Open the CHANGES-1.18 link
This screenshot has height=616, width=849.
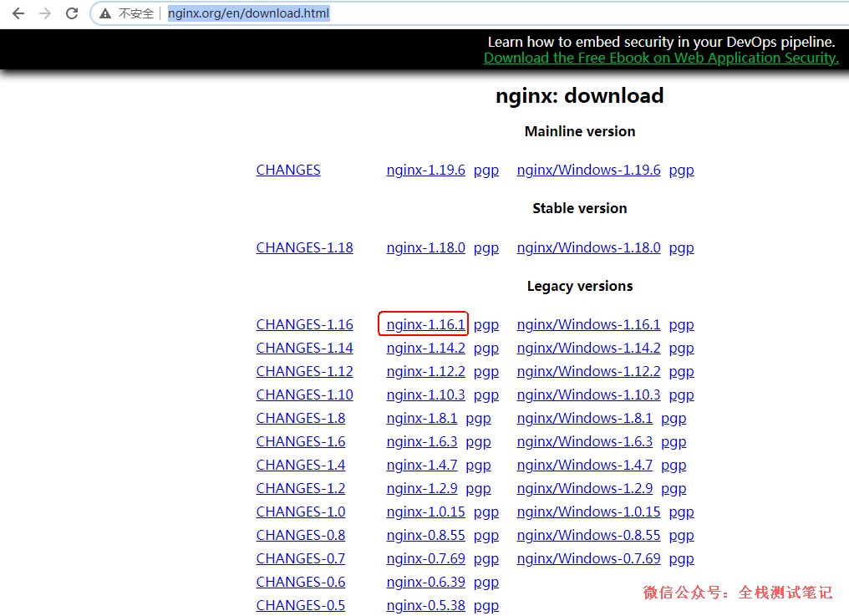coord(304,247)
